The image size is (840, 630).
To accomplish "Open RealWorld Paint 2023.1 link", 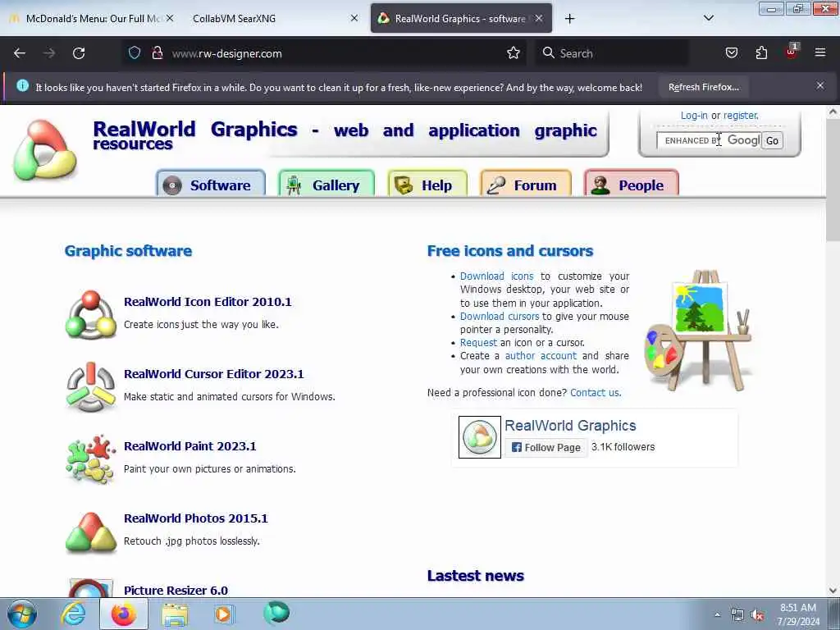I will pyautogui.click(x=190, y=446).
